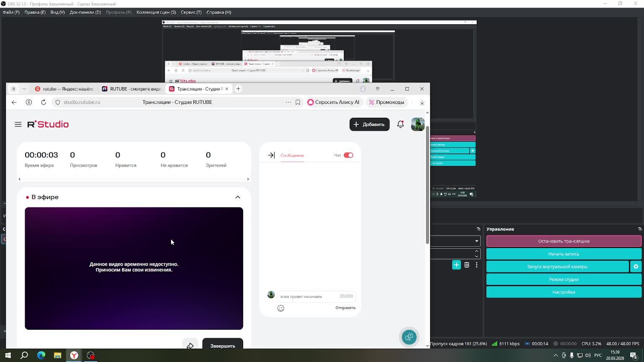The image size is (644, 362).
Task: Switch to OBS Studio on taskbar
Action: tap(91, 355)
